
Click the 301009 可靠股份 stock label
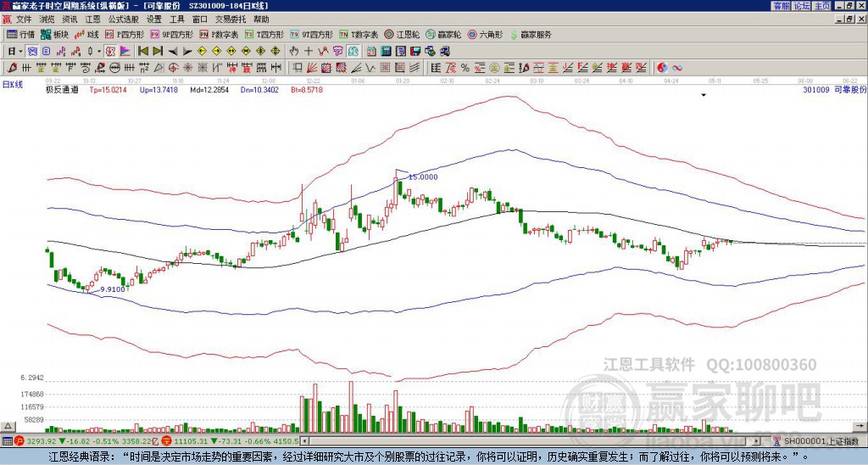point(835,89)
